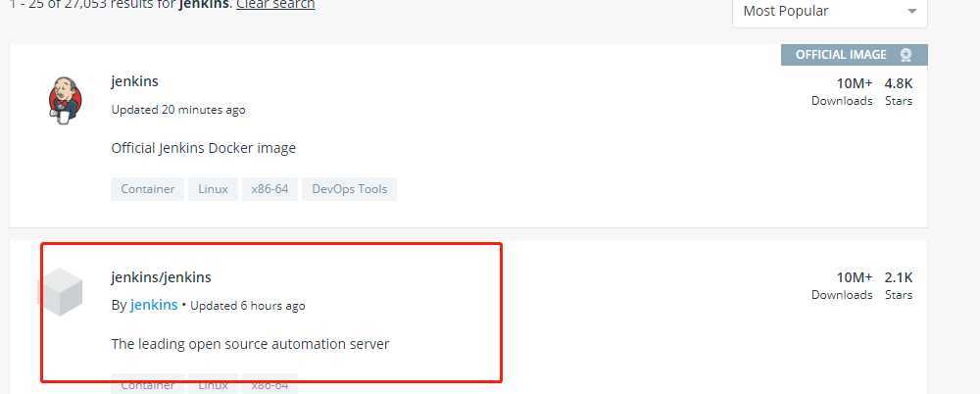Click 'Updated 6 hours ago' text
The height and width of the screenshot is (394, 980).
(x=248, y=306)
